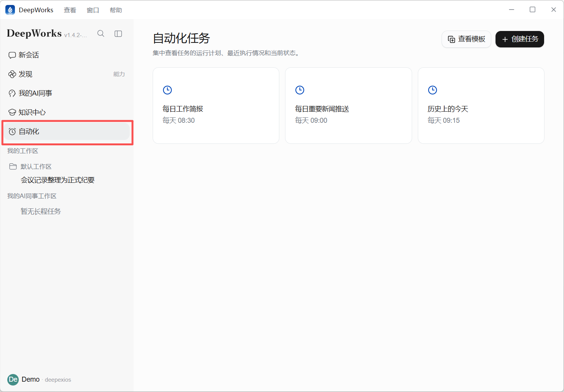Click the 每日重要新闻推送 title text
The height and width of the screenshot is (392, 564).
[x=322, y=109]
